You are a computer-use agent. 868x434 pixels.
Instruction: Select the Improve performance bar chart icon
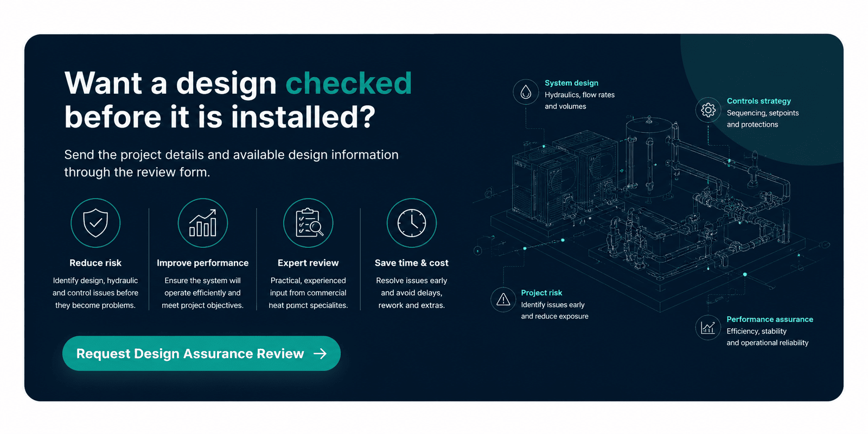(x=203, y=223)
